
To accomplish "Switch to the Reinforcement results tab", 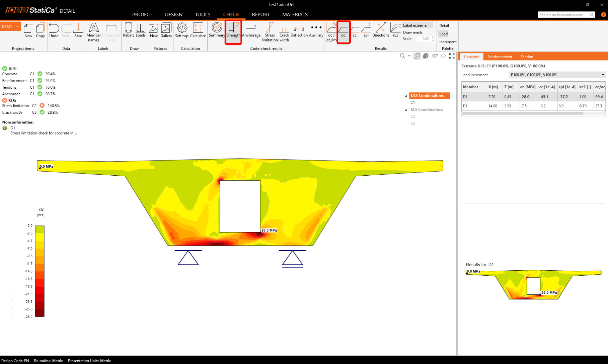I will tap(499, 57).
